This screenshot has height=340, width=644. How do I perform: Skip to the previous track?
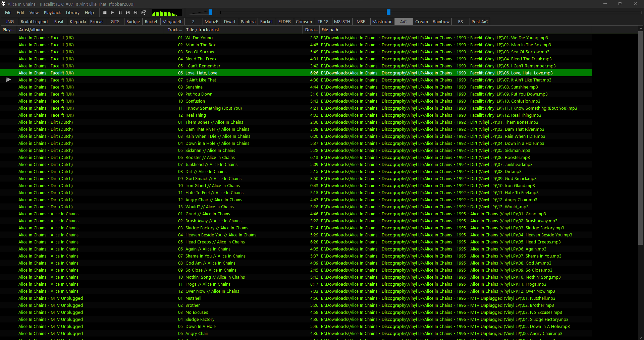(x=128, y=12)
